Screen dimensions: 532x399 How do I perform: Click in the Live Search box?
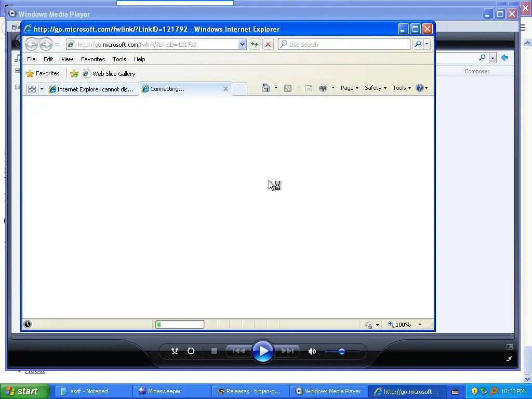pos(344,45)
